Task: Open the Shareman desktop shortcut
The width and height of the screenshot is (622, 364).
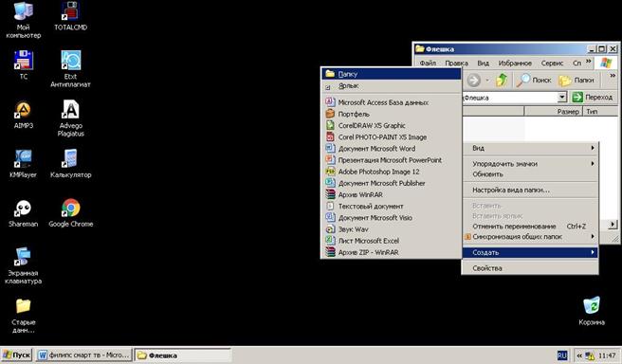Action: click(24, 213)
